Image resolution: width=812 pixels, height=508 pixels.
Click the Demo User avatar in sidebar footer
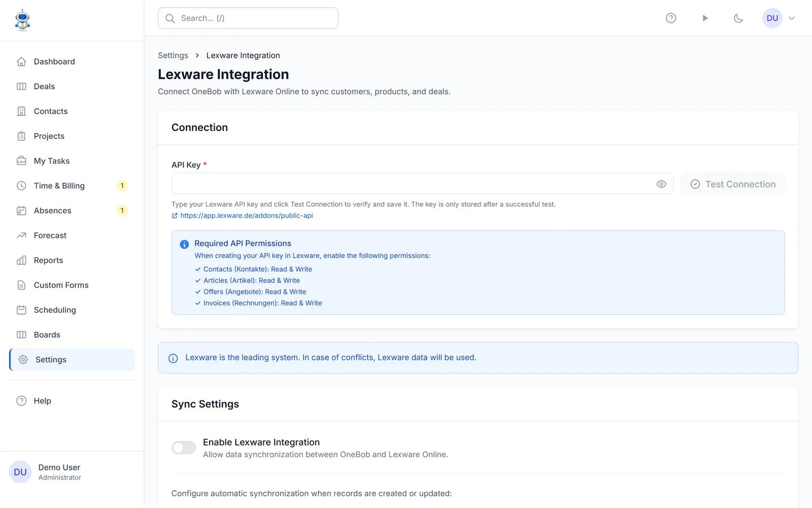[20, 472]
